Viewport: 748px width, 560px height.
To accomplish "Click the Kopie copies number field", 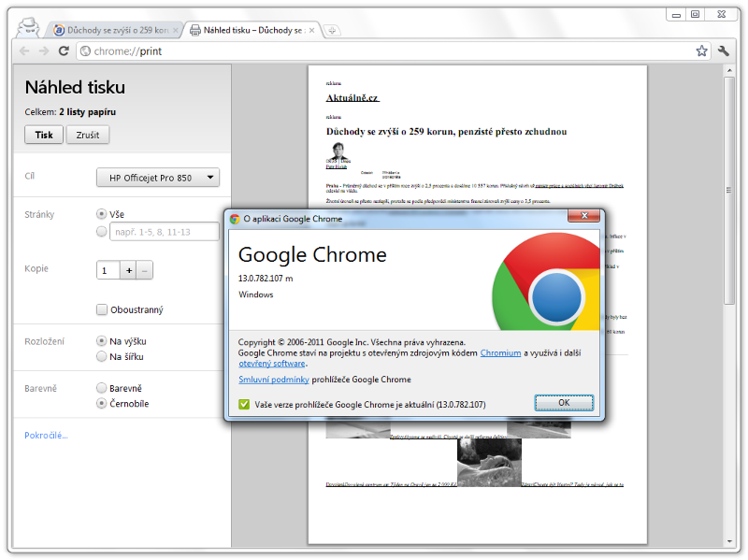I will [108, 270].
